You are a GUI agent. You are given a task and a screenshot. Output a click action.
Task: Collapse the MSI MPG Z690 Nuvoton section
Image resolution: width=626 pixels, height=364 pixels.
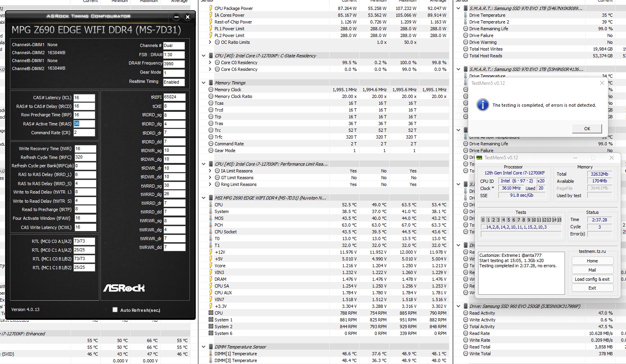(x=204, y=198)
